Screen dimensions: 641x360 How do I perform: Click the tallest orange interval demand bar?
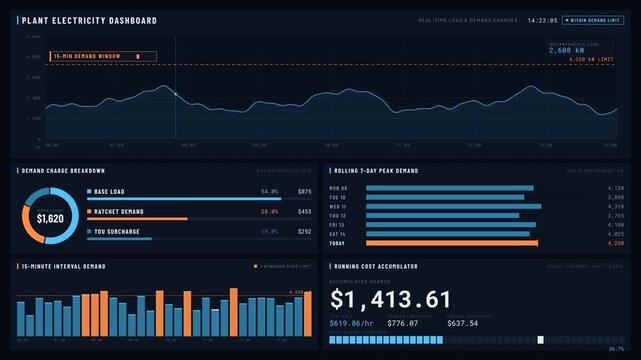pos(234,312)
